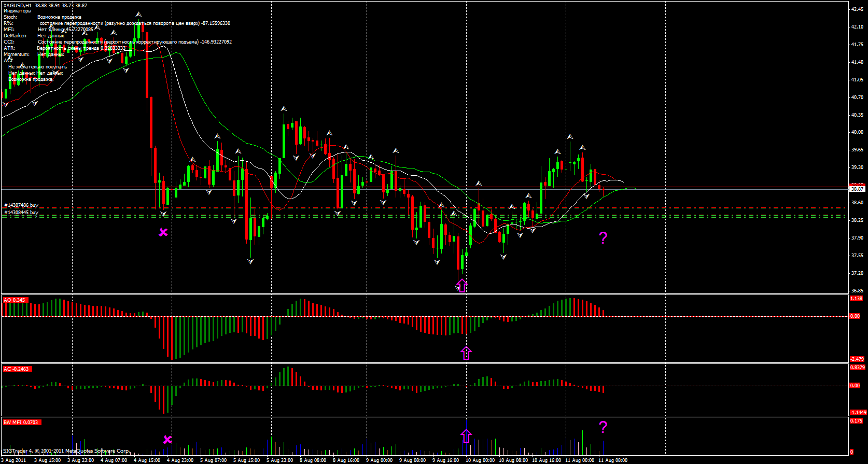Click the 39.65 price axis value

tap(857, 150)
